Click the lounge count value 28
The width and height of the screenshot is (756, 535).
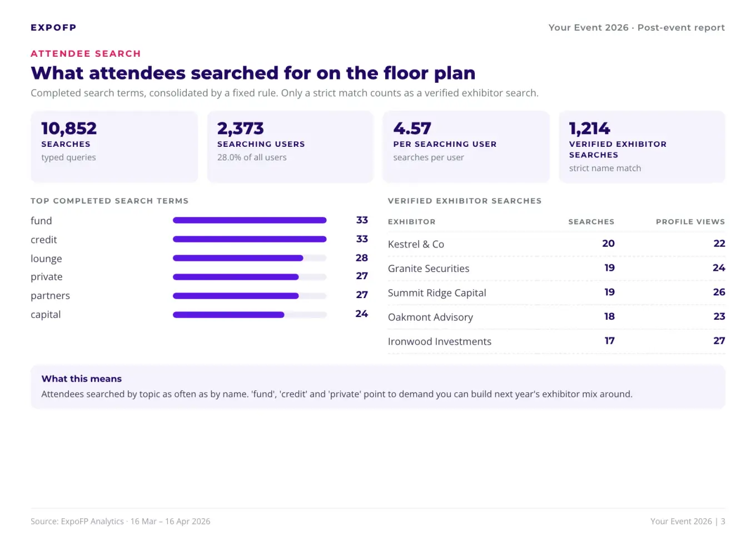[362, 257]
